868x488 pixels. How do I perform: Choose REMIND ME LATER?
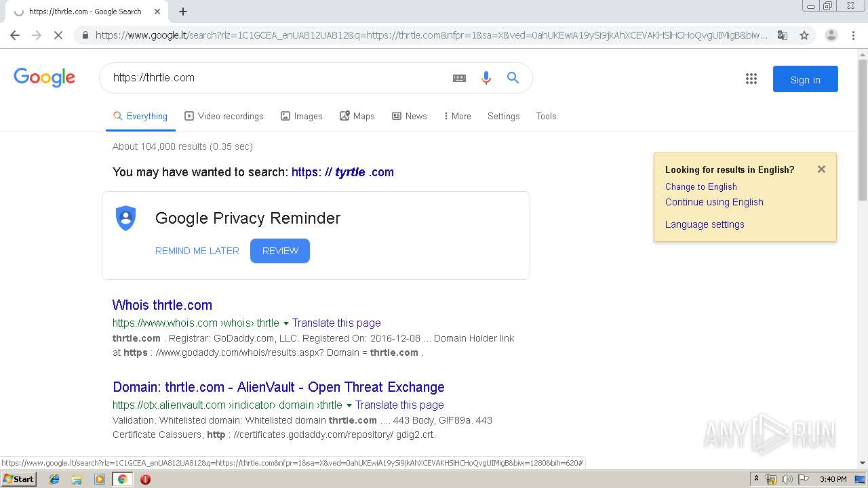pyautogui.click(x=197, y=251)
